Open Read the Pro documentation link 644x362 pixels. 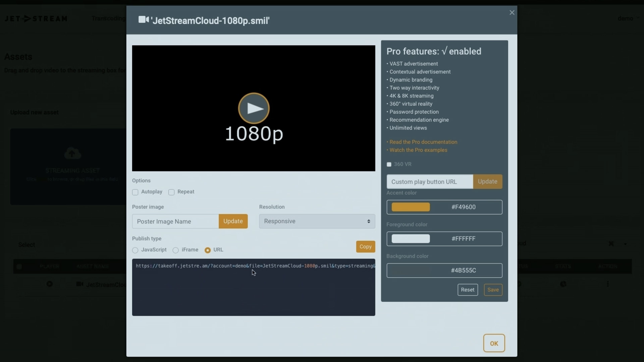click(x=423, y=142)
